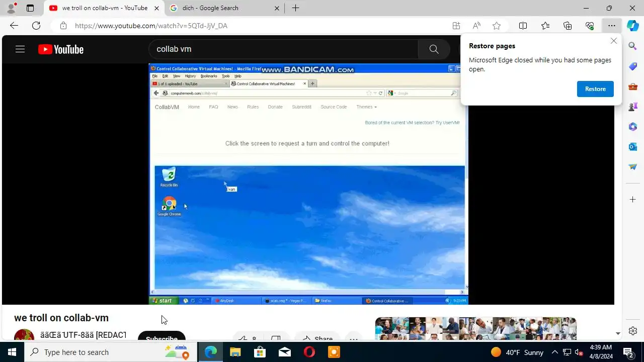The image size is (644, 362).
Task: Open the Windows Start menu
Action: point(12,352)
